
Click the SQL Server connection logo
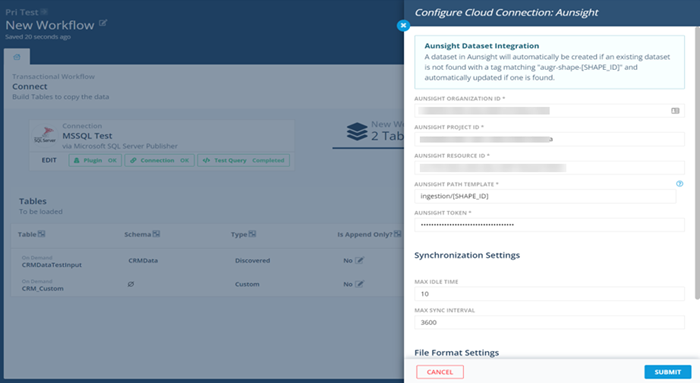click(45, 135)
